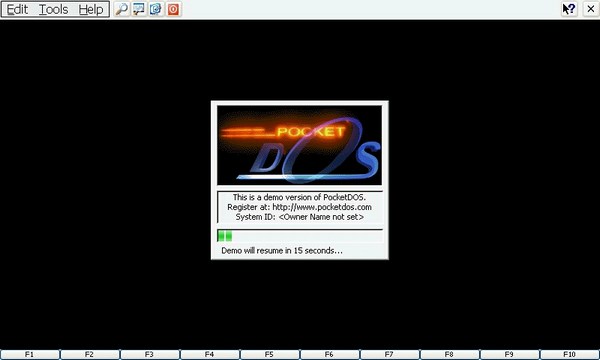Click the green demo progress bar
The height and width of the screenshot is (360, 600).
(x=300, y=236)
